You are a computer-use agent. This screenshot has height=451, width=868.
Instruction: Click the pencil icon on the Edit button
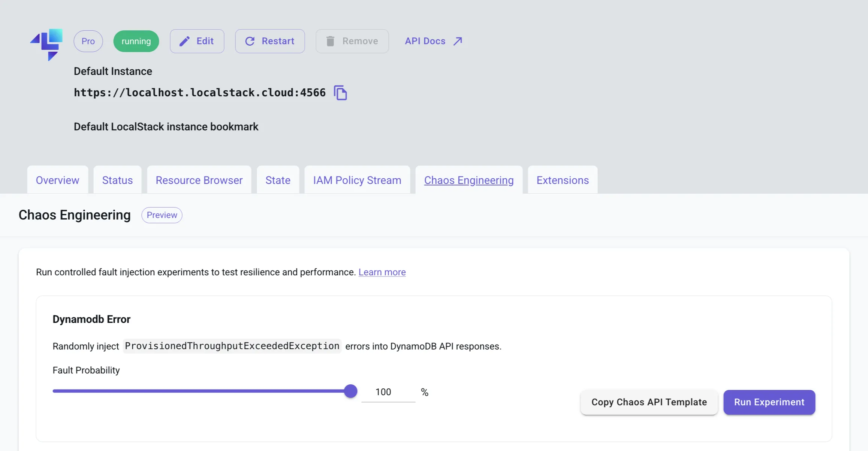click(184, 41)
